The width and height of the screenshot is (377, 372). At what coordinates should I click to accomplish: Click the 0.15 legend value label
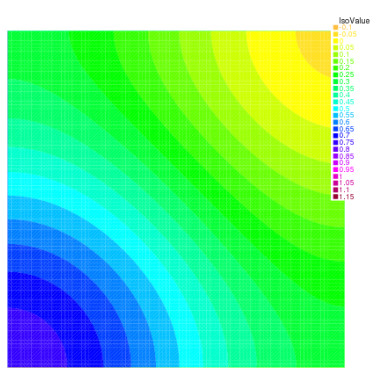coord(346,61)
